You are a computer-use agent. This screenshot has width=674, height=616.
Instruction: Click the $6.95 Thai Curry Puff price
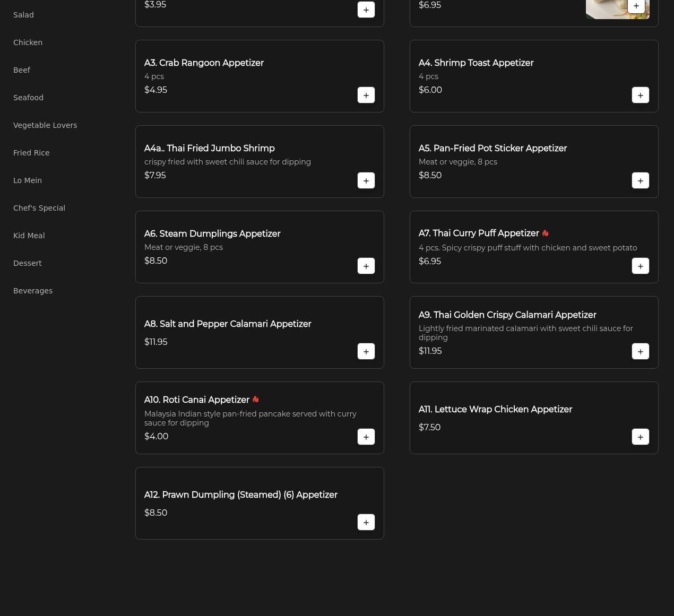click(430, 261)
